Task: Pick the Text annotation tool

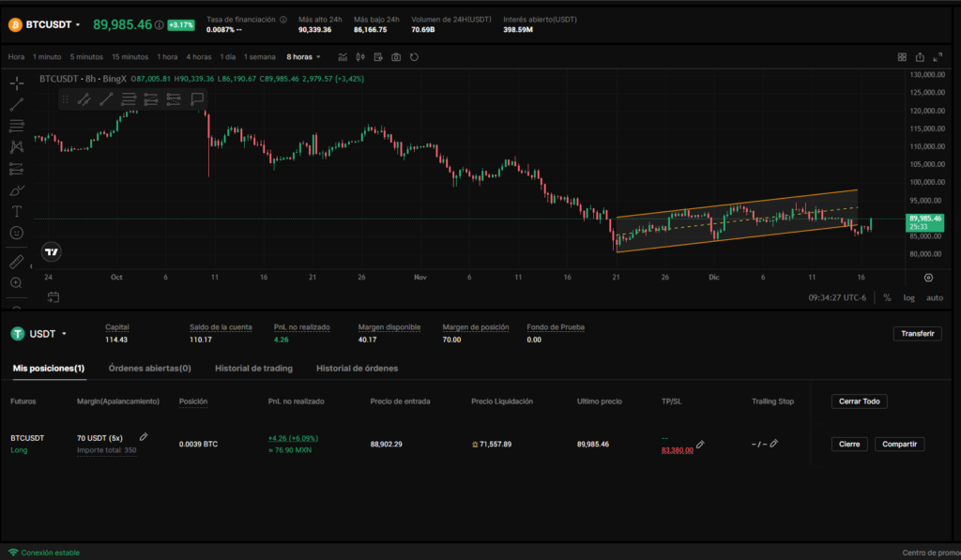Action: 17,211
